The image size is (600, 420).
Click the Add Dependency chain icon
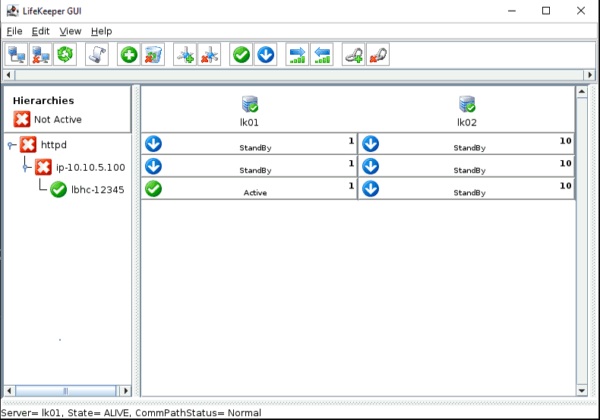pos(354,55)
